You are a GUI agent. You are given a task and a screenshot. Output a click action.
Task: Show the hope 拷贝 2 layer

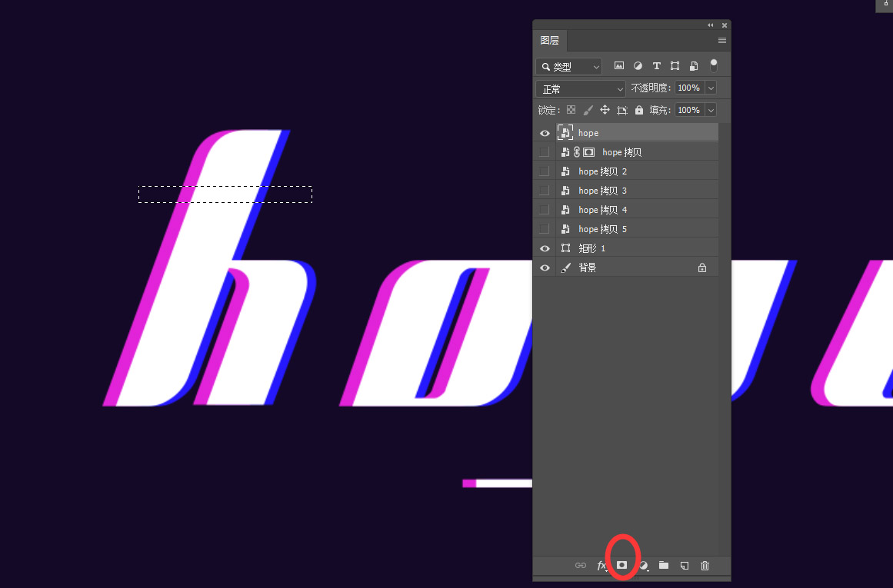click(545, 171)
